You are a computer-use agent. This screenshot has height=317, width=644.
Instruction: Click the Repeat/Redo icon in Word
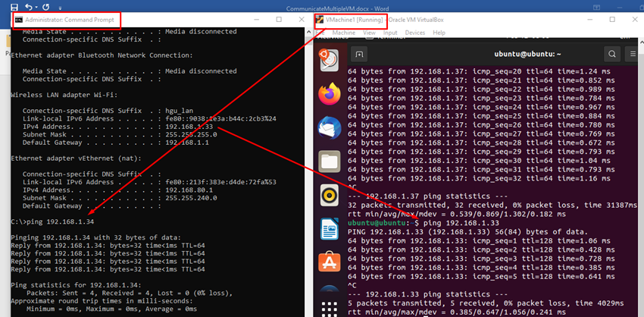(x=46, y=7)
